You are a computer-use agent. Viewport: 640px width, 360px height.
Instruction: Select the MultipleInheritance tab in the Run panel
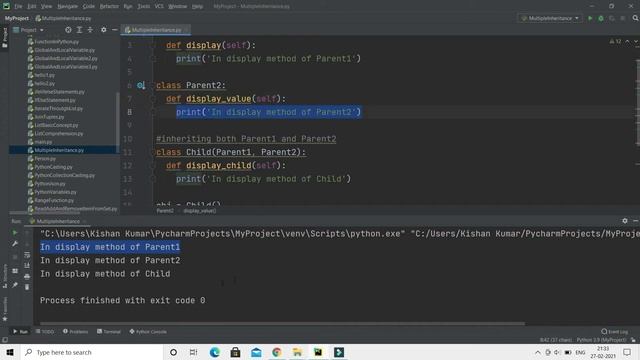(x=57, y=221)
